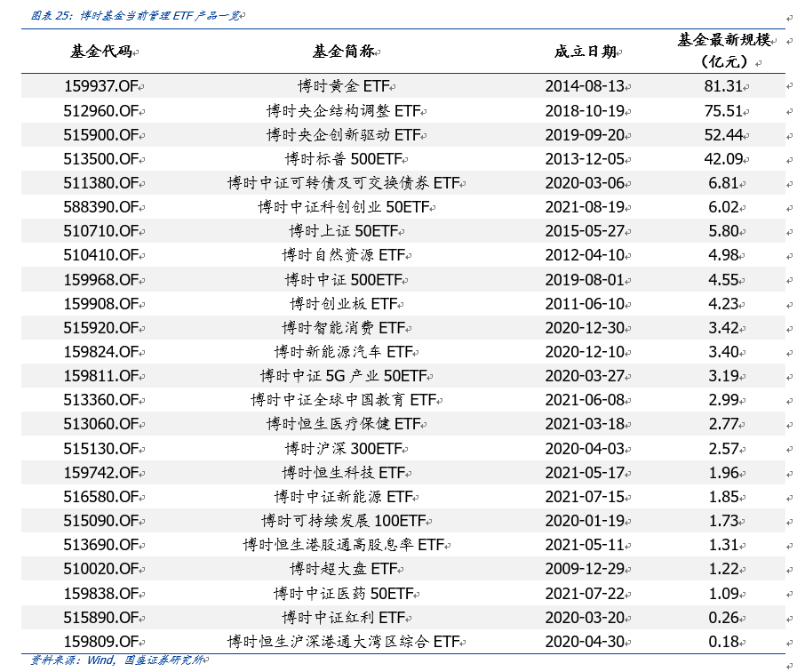
Task: Select 博时上证 50ETF cell
Action: pos(344,231)
